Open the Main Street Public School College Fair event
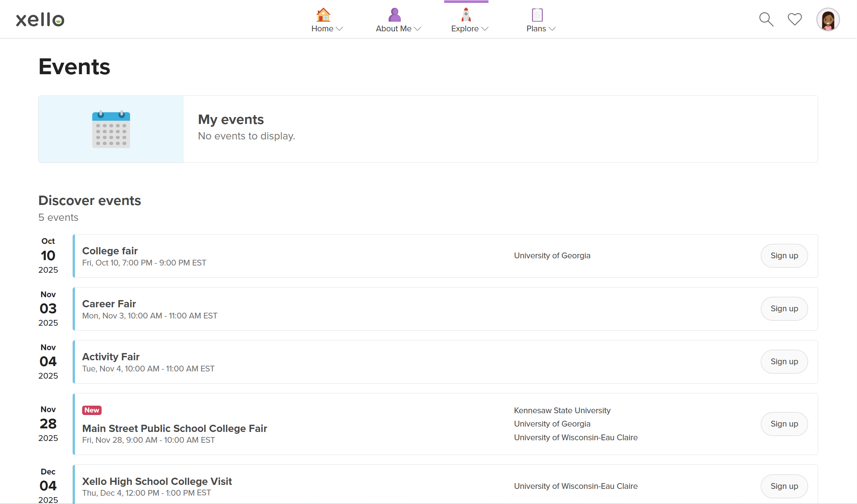Viewport: 857px width, 504px height. pyautogui.click(x=175, y=428)
